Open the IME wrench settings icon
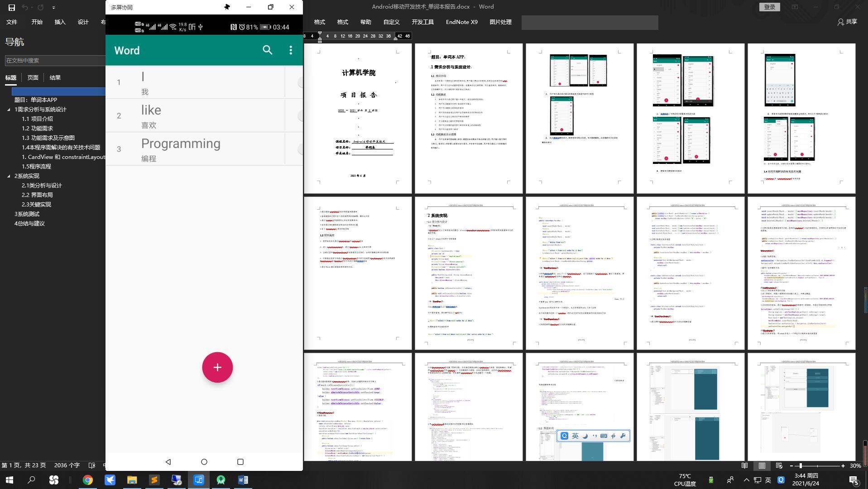 pyautogui.click(x=623, y=436)
